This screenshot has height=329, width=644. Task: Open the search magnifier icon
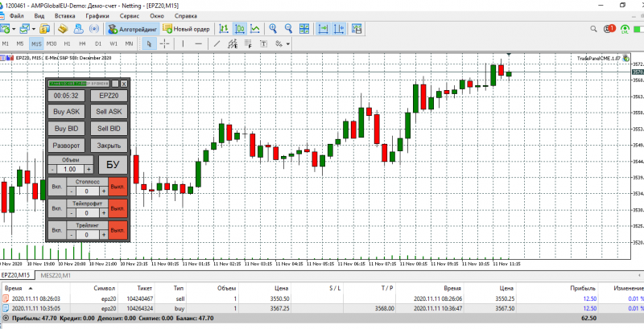(x=593, y=29)
